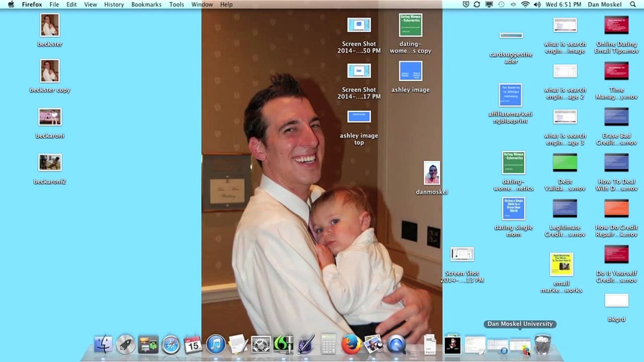
Task: Open the Help menu
Action: click(x=226, y=5)
